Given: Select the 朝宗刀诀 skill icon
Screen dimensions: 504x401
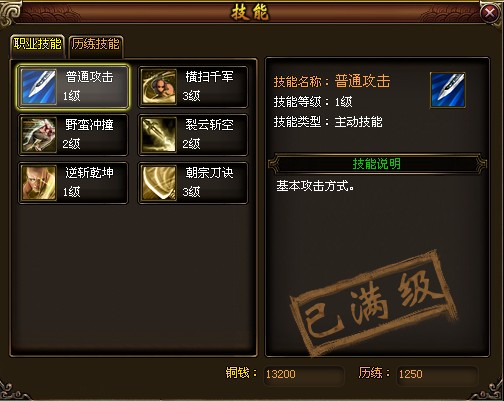Looking at the screenshot, I should click(x=159, y=183).
